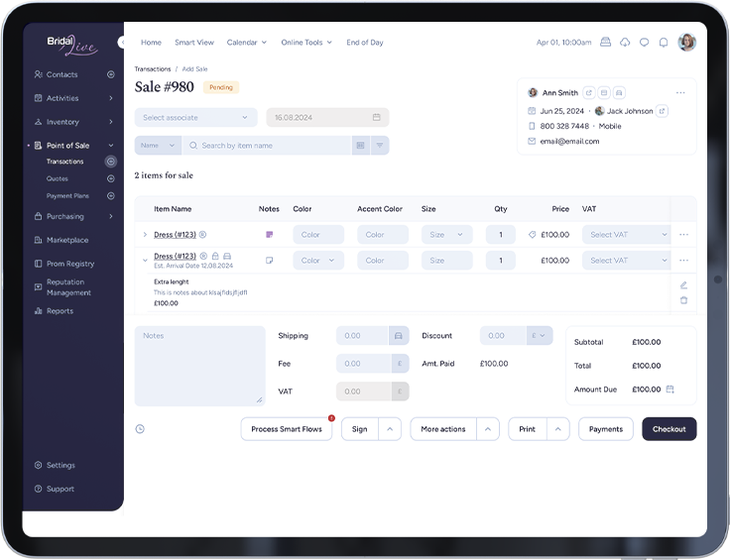Click the calendar icon beside Amount Due

669,389
